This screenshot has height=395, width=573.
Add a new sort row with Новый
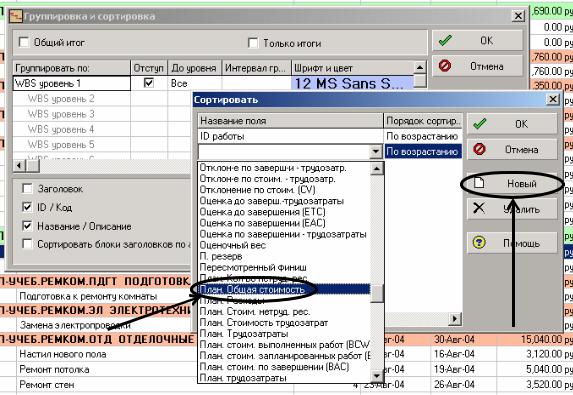coord(512,184)
